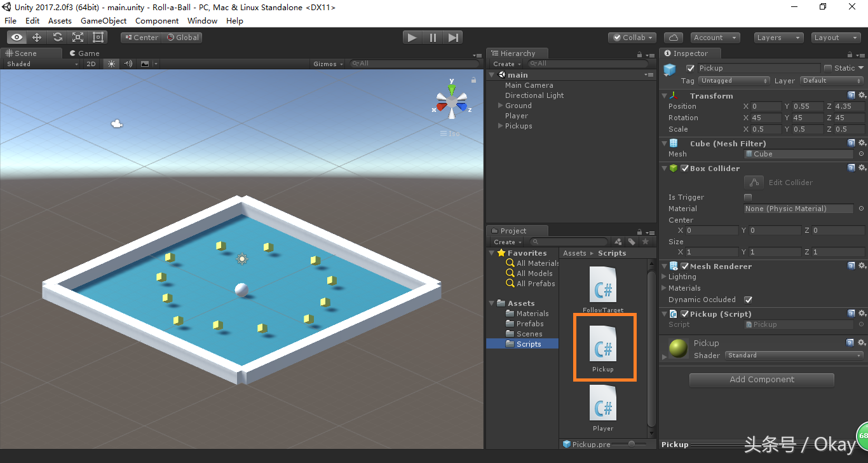Select the Rect transform tool
This screenshot has height=463, width=868.
98,38
